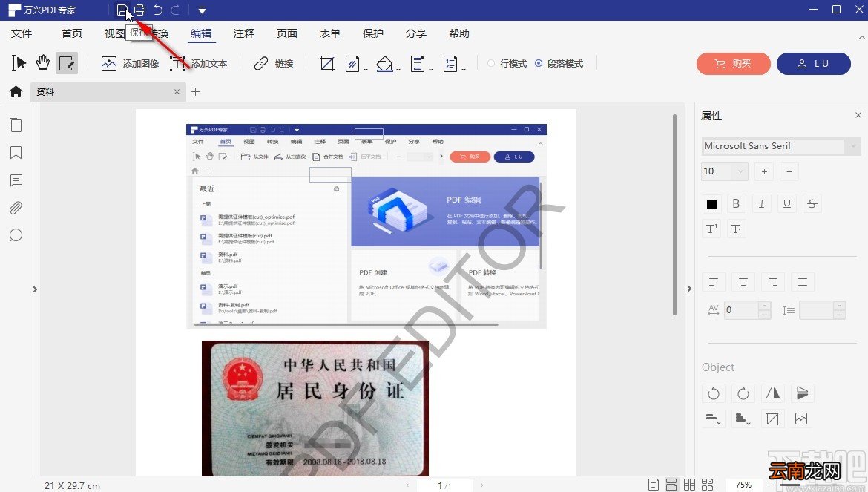Image resolution: width=868 pixels, height=492 pixels.
Task: Open the black text color swatch
Action: pos(712,204)
